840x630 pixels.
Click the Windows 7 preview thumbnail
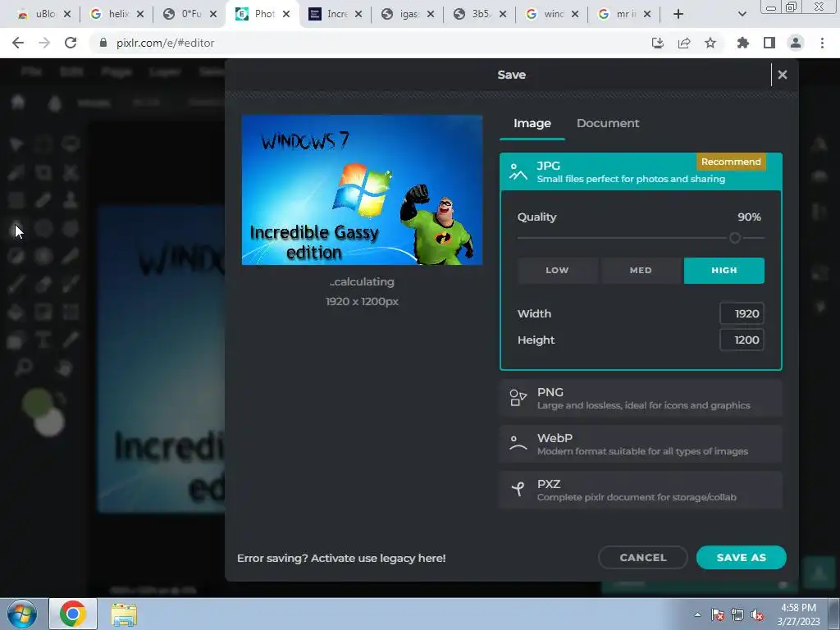tap(362, 189)
